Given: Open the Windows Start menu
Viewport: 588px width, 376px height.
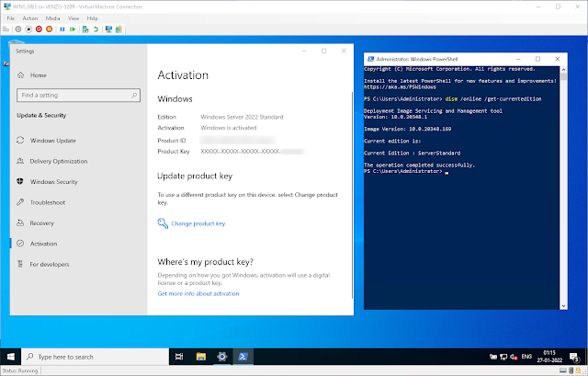Looking at the screenshot, I should pyautogui.click(x=10, y=357).
